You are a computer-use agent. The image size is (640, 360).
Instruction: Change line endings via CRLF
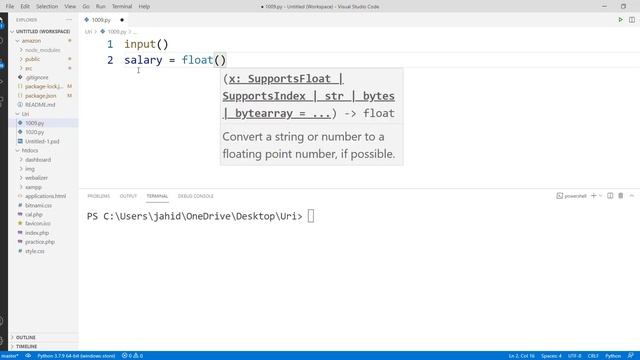point(593,356)
